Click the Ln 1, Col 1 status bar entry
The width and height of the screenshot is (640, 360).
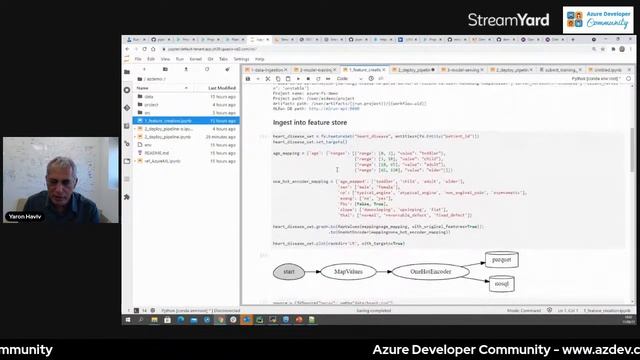(x=568, y=311)
